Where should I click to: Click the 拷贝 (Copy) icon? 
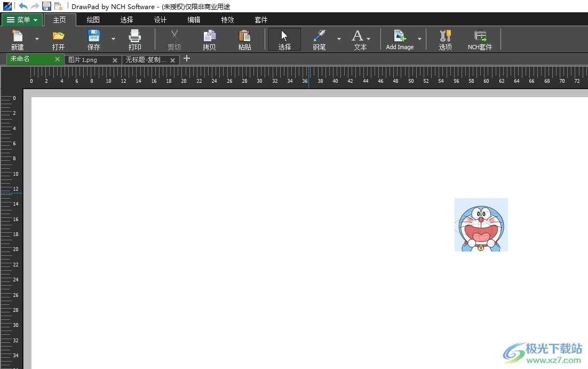pyautogui.click(x=209, y=36)
